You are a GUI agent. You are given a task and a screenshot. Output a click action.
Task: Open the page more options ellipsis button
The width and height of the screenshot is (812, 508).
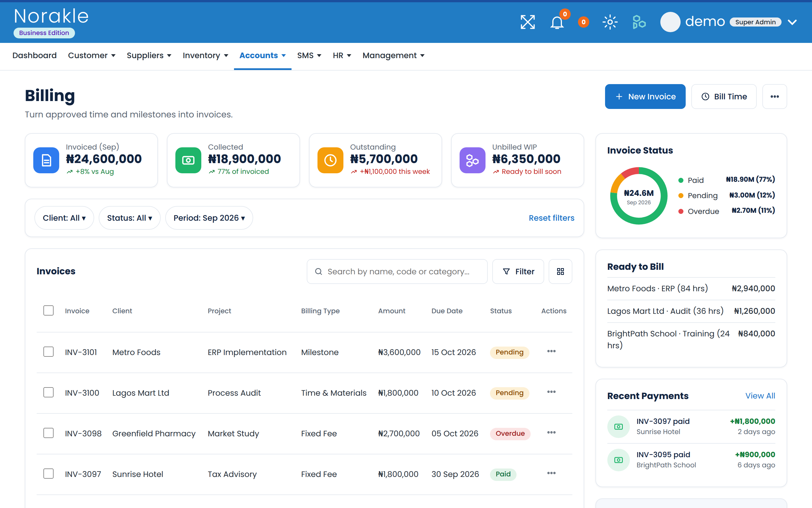[775, 97]
